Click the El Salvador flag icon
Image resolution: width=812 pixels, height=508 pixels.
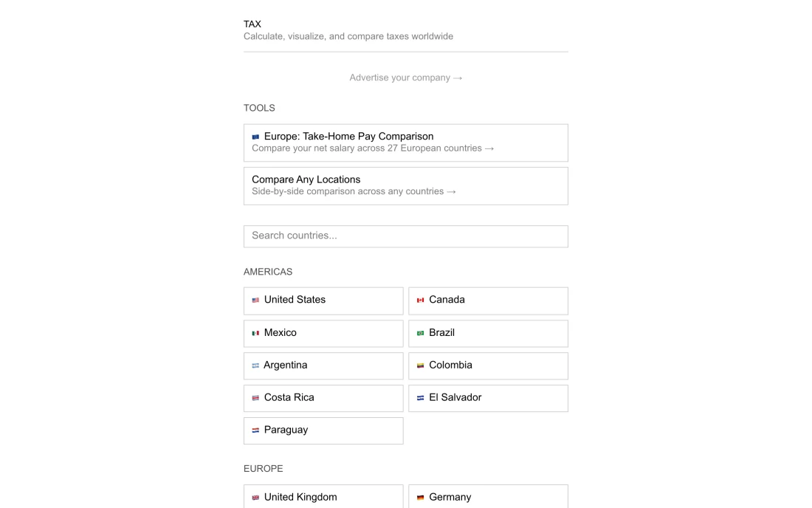coord(420,398)
